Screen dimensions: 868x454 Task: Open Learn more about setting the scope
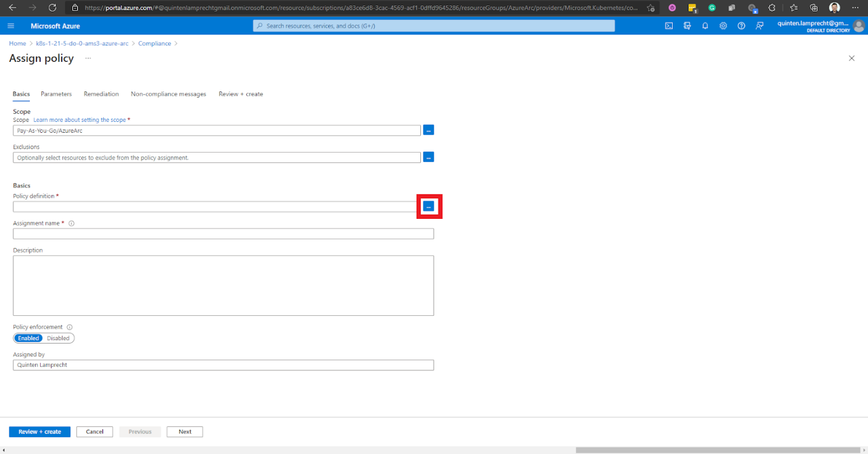(79, 120)
